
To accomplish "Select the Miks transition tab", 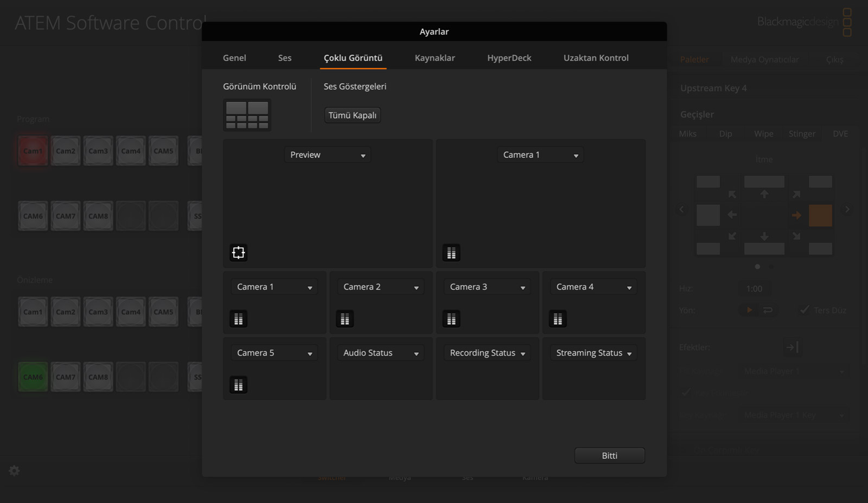I will click(x=688, y=134).
